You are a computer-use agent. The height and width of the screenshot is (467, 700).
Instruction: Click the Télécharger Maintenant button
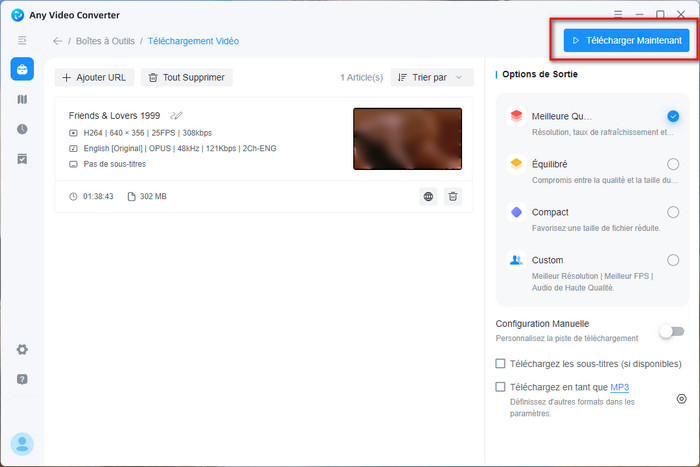626,41
